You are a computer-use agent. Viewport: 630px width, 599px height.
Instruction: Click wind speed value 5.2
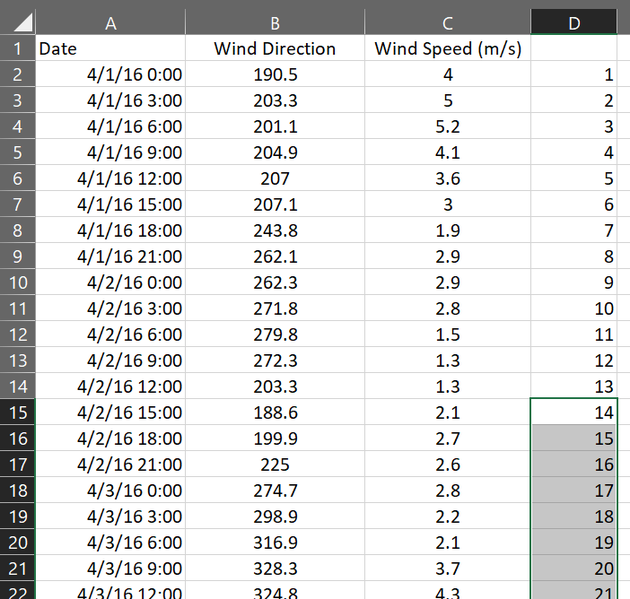point(447,126)
